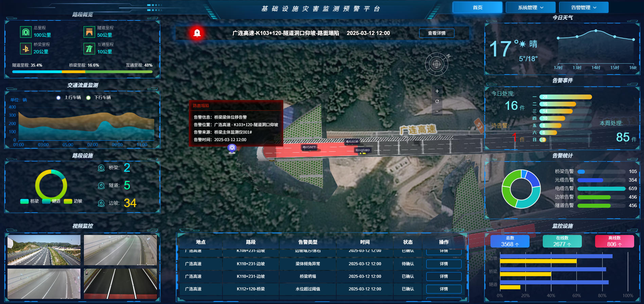
Task: Click the interchange mileage icon
Action: (x=89, y=49)
